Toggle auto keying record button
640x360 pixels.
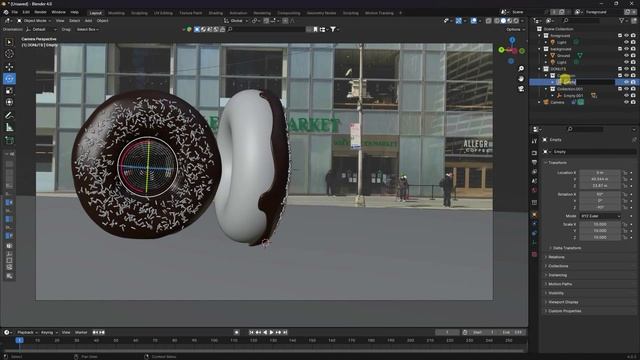pyautogui.click(x=236, y=332)
